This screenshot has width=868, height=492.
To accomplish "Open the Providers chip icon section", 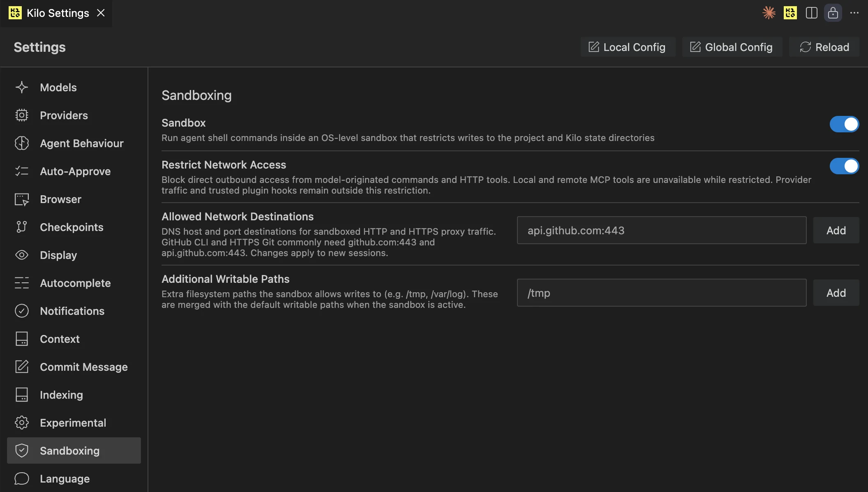I will 21,115.
